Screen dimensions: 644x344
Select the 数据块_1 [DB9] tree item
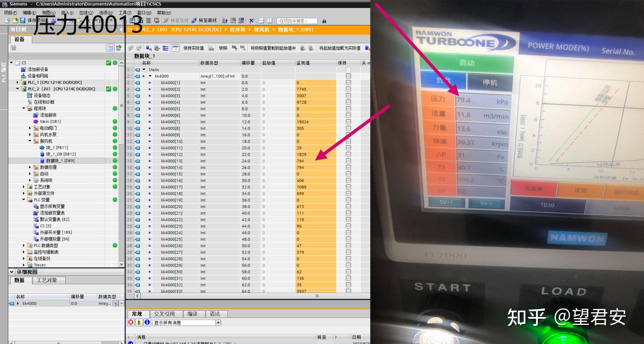[x=60, y=161]
